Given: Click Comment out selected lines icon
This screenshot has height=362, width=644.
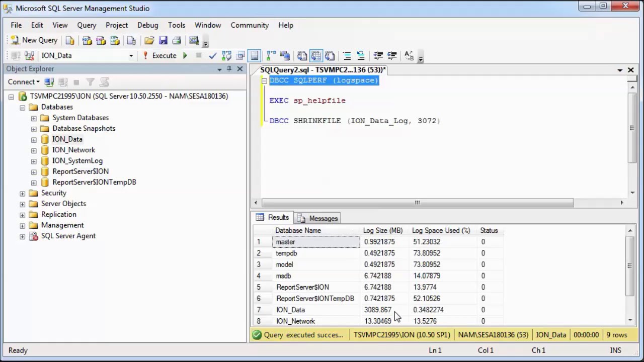Looking at the screenshot, I should (x=347, y=56).
